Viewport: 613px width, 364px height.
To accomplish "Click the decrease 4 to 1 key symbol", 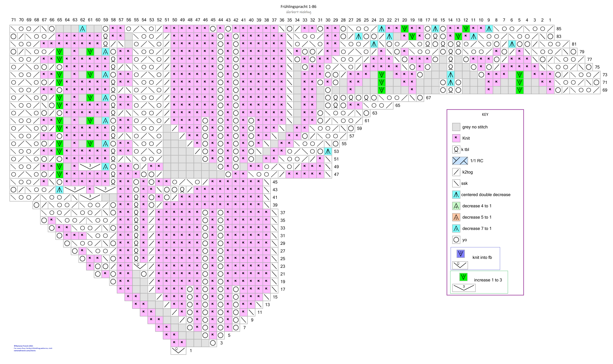I will coord(456,206).
